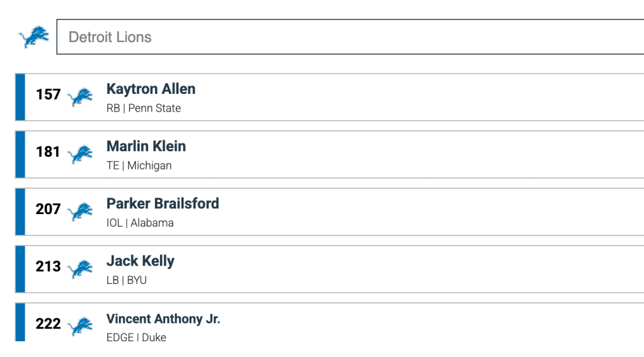This screenshot has height=357, width=644.
Task: Click the RB | Penn State position text
Action: [x=144, y=108]
